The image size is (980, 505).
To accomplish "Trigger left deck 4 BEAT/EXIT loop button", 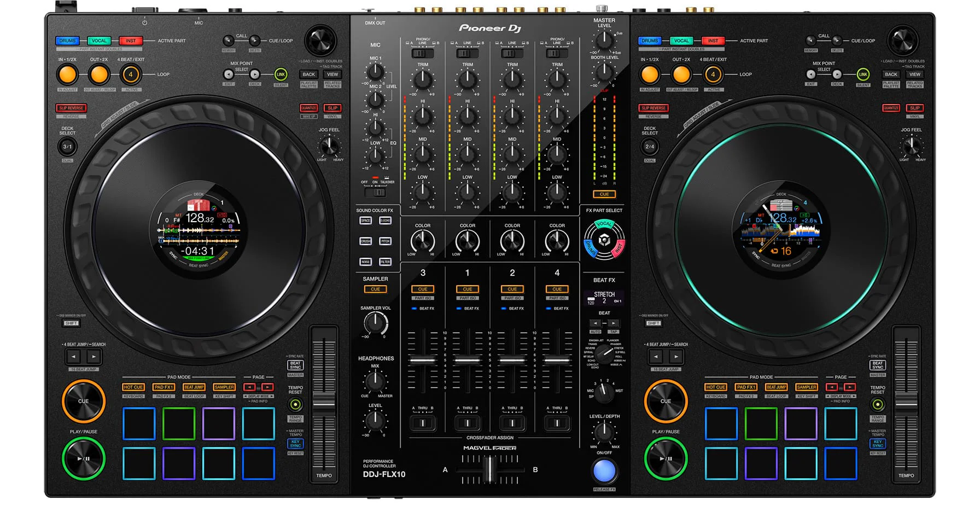I will coord(131,74).
